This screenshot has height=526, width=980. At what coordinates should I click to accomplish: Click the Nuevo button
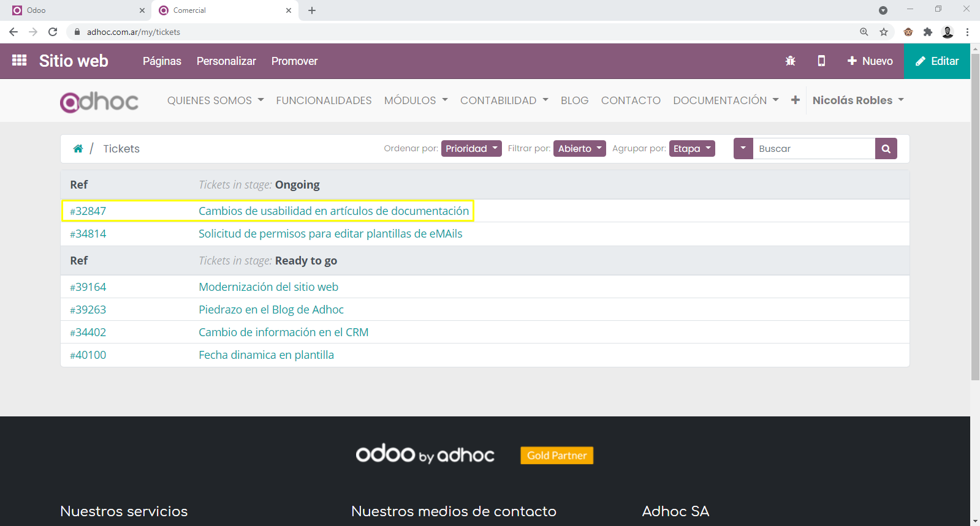pos(870,61)
